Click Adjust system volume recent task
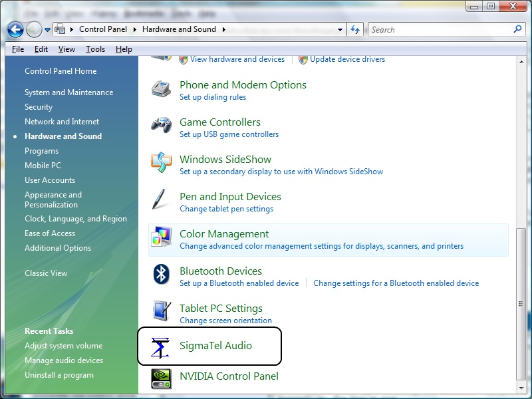This screenshot has height=399, width=532. coord(63,346)
